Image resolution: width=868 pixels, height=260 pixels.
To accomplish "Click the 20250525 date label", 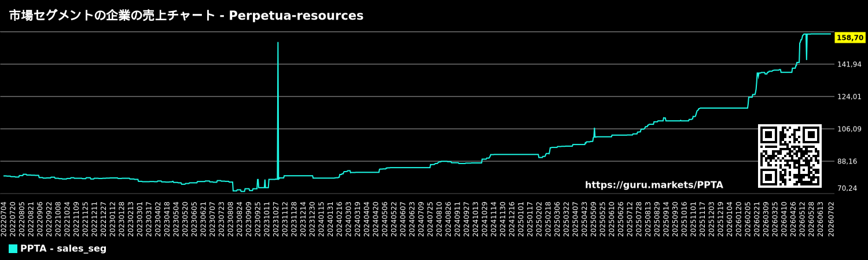I will tap(602, 219).
